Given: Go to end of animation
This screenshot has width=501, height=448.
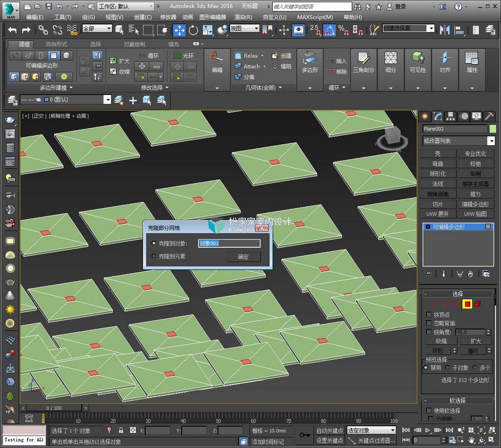Looking at the screenshot, I should (x=449, y=430).
